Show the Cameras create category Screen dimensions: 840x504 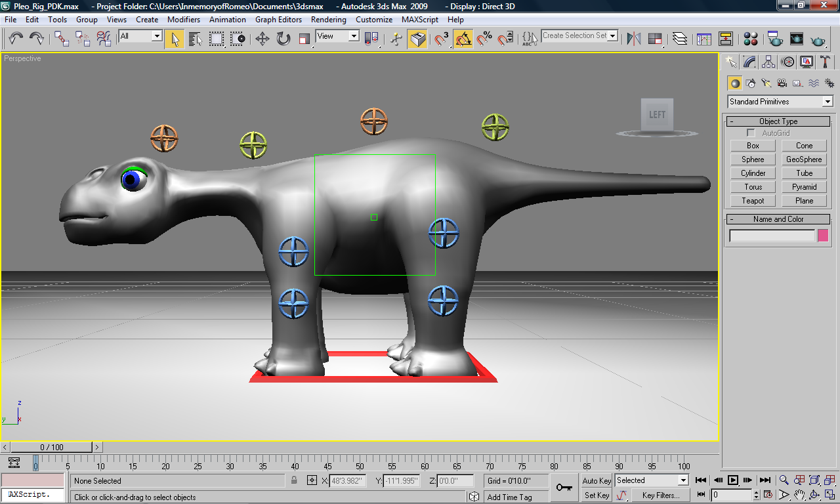[x=782, y=83]
